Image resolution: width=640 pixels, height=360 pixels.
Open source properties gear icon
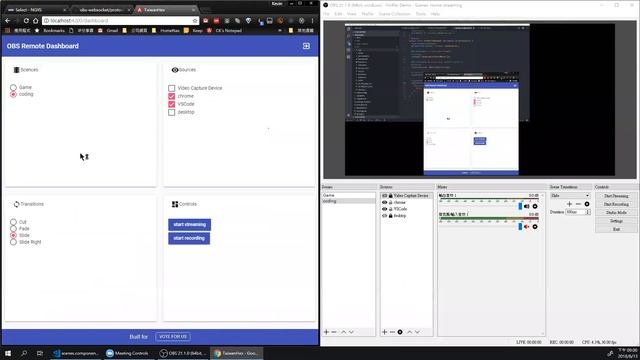(x=400, y=332)
